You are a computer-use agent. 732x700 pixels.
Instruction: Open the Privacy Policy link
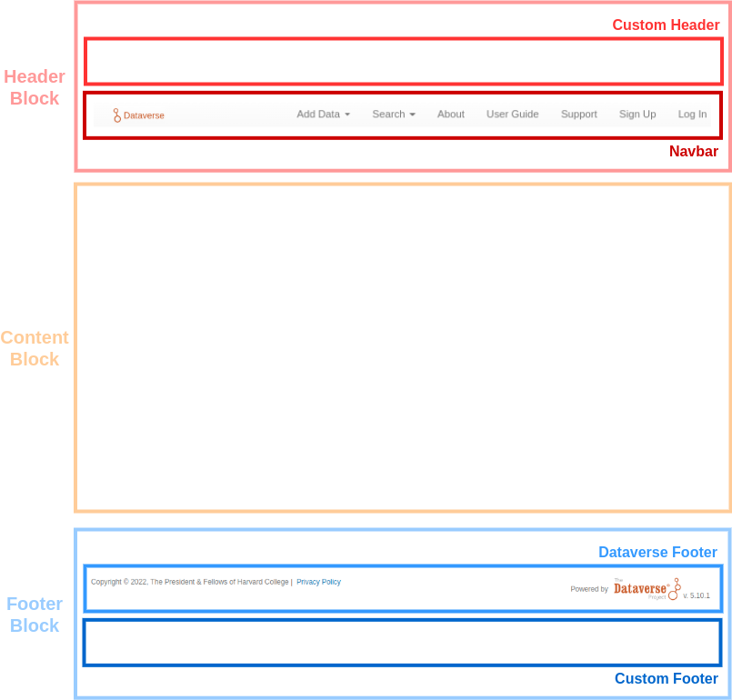(x=318, y=582)
